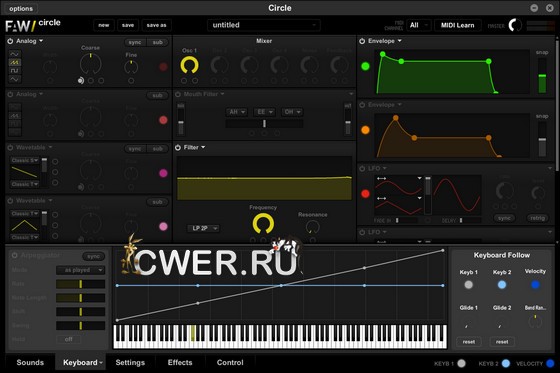Click the dark red output dot of first Analog oscillator
Screen dimensions: 560x373
(163, 67)
